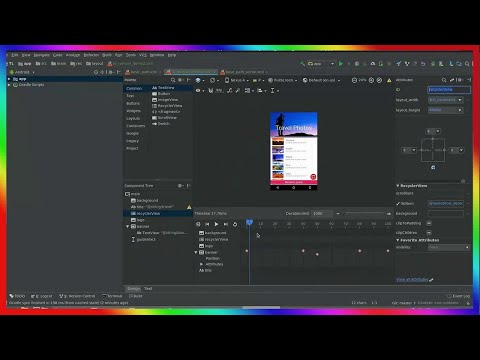The height and width of the screenshot is (360, 480).
Task: Open the Tools menu
Action: 131,55
